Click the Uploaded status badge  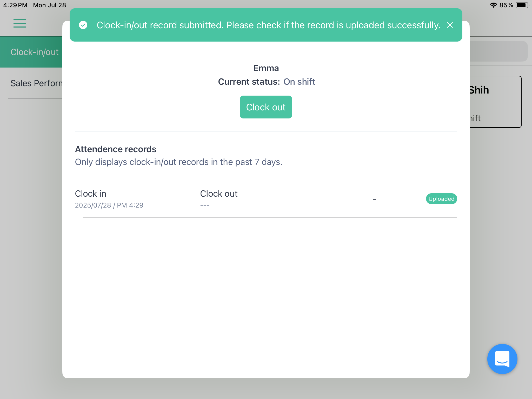[441, 199]
